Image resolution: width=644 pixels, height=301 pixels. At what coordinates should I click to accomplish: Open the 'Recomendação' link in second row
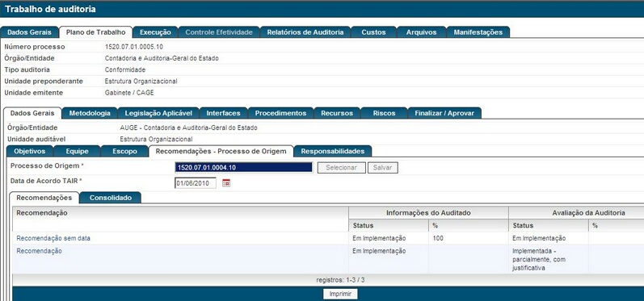pyautogui.click(x=39, y=251)
